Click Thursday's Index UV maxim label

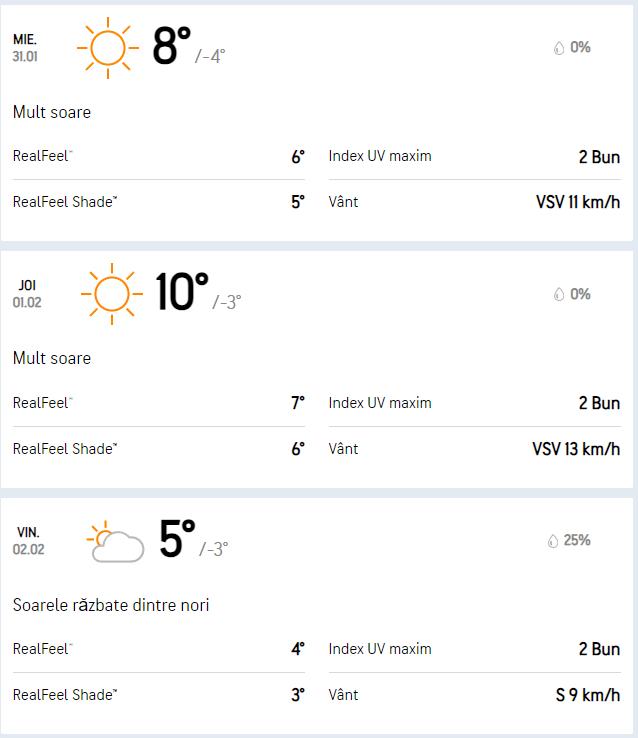pos(380,403)
